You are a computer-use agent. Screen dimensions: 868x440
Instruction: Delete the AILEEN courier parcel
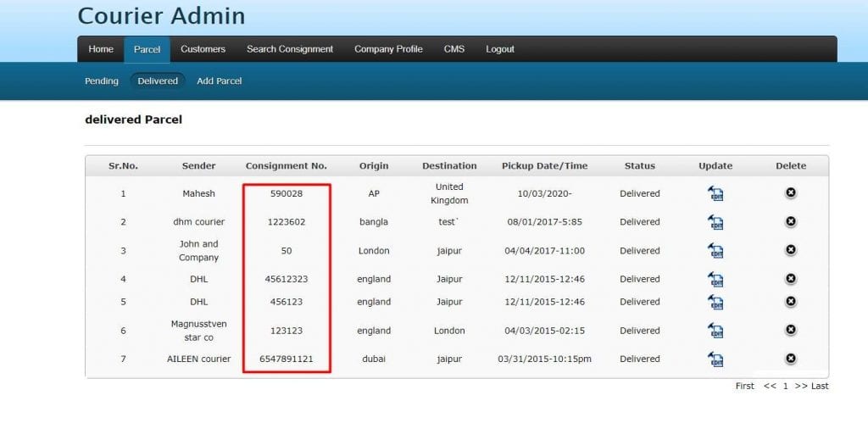(791, 358)
